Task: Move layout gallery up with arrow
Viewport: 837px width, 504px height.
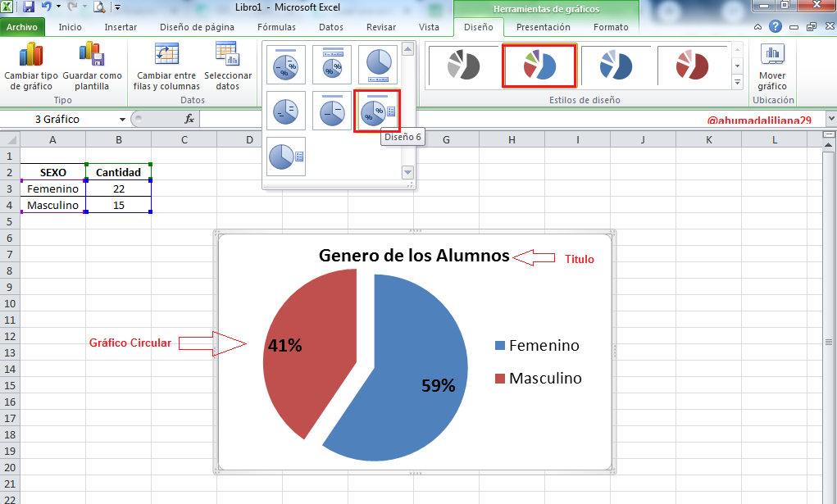Action: pyautogui.click(x=407, y=49)
